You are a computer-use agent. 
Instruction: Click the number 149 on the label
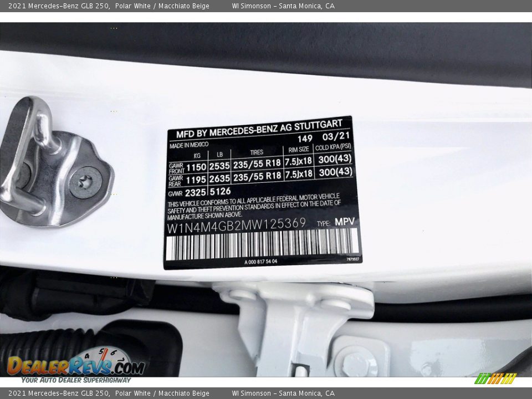tap(305, 139)
